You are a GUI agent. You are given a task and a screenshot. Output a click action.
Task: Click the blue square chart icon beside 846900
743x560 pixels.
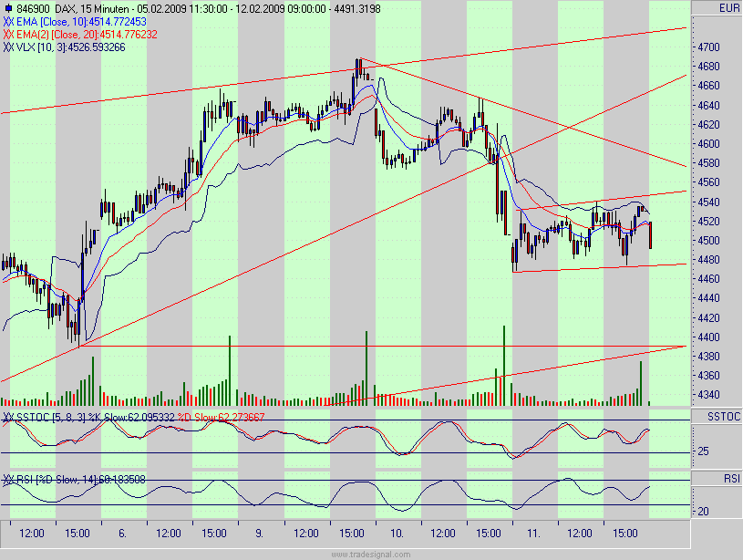pos(10,6)
